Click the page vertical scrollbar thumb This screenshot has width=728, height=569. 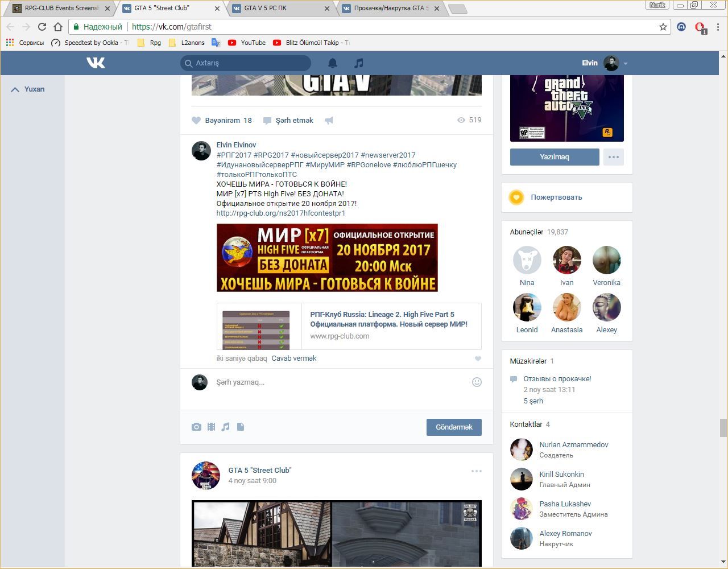click(x=723, y=427)
